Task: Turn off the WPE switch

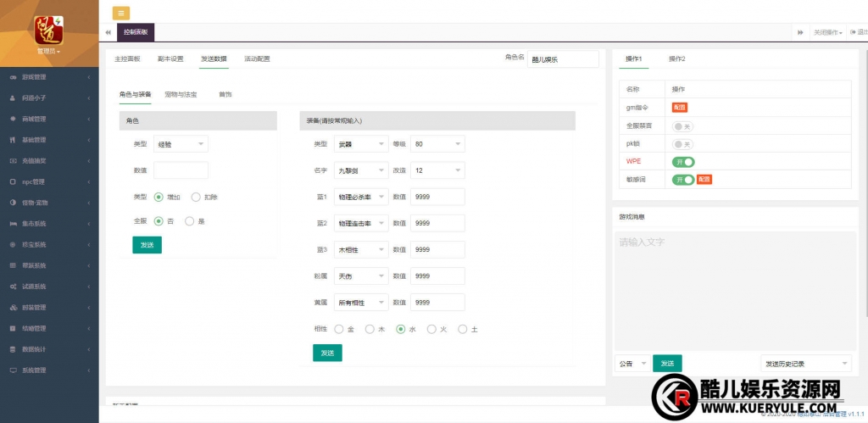Action: pos(683,161)
